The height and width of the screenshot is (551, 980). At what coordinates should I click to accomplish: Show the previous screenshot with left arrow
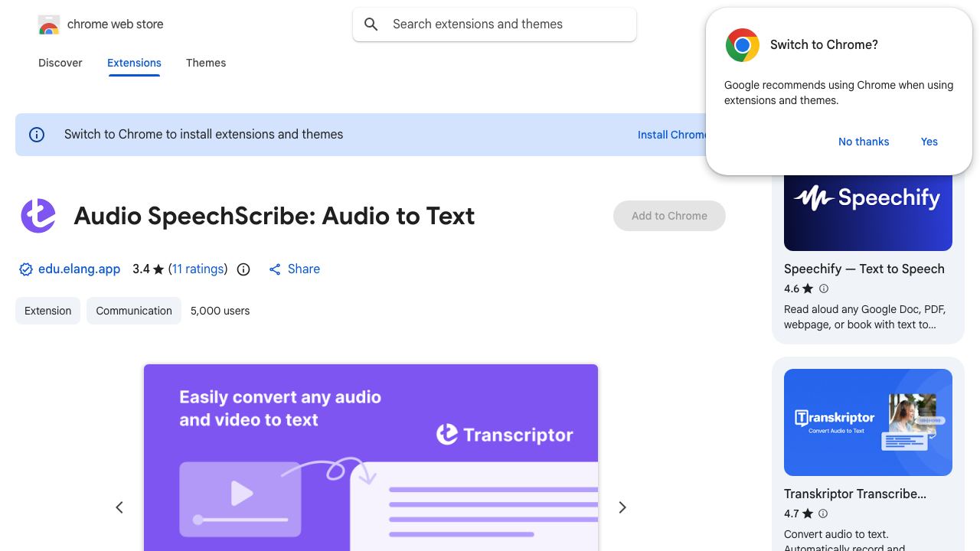[119, 507]
